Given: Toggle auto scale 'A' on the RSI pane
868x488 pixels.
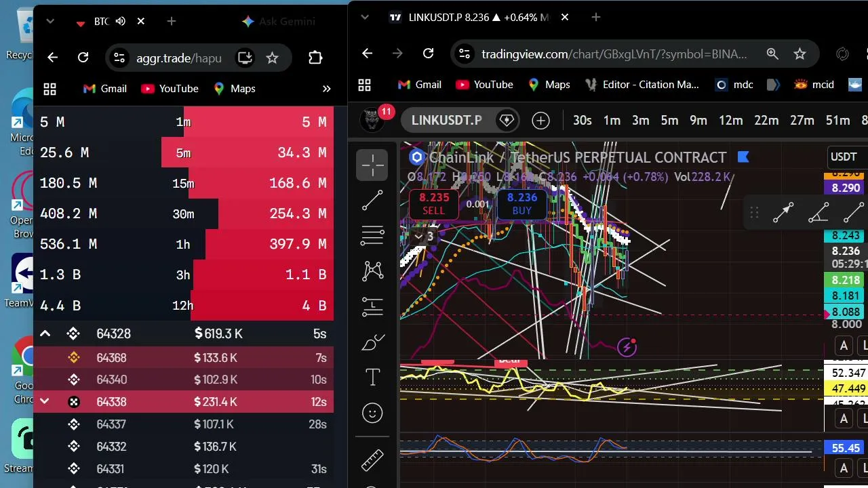Looking at the screenshot, I should pyautogui.click(x=844, y=419).
